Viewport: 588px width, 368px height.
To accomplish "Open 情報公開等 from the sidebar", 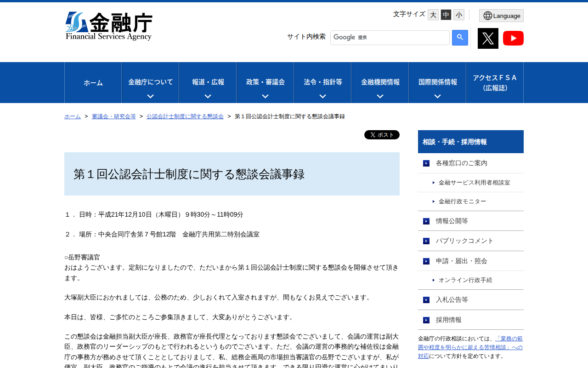I will tap(452, 221).
